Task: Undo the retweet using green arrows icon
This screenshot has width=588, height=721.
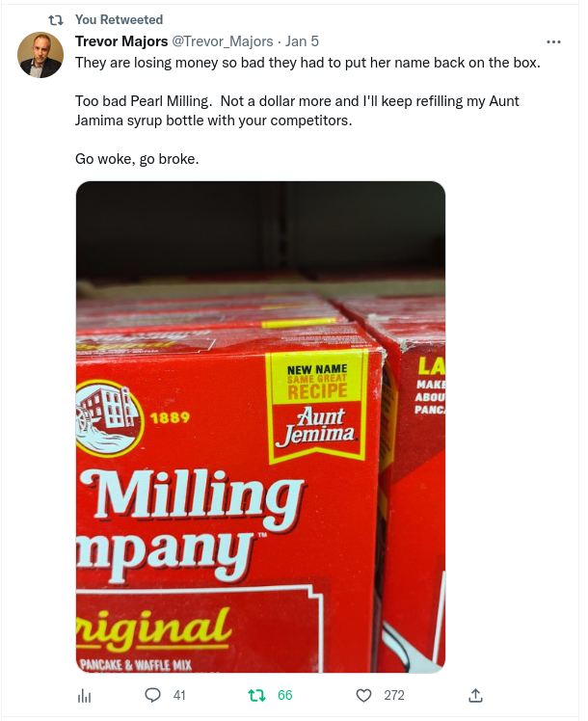Action: (x=256, y=695)
